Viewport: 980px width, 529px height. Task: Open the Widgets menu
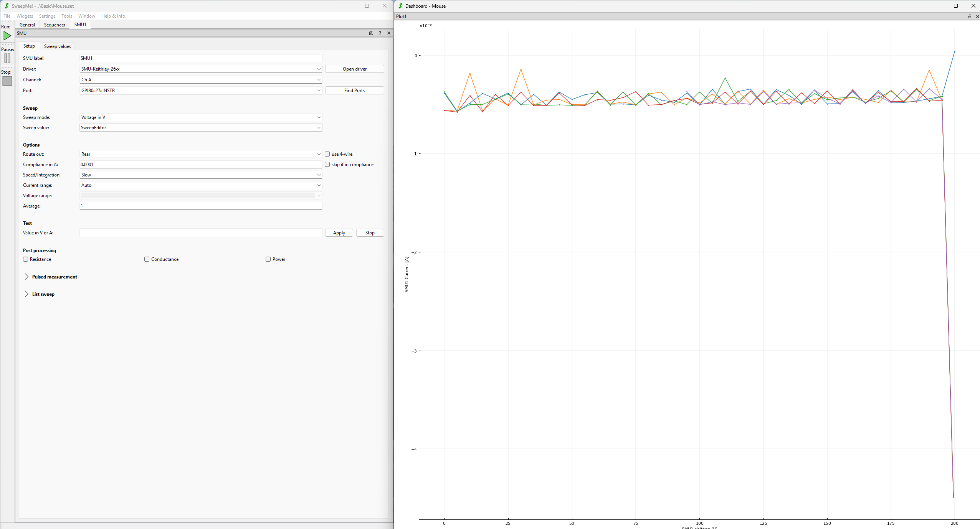25,16
